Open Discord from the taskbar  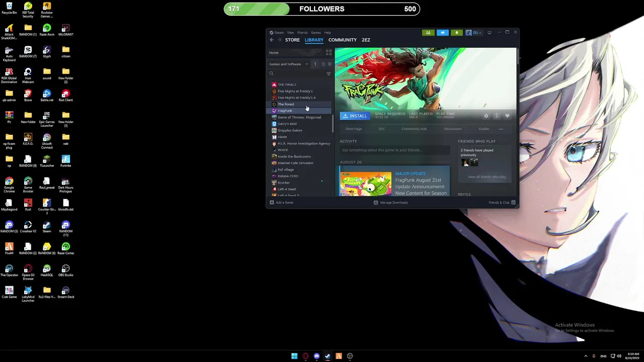tap(316, 356)
